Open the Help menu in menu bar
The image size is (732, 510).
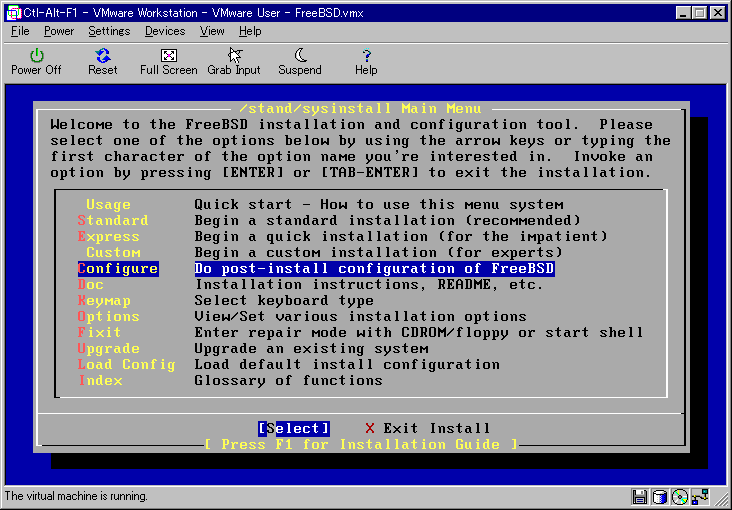click(x=250, y=31)
